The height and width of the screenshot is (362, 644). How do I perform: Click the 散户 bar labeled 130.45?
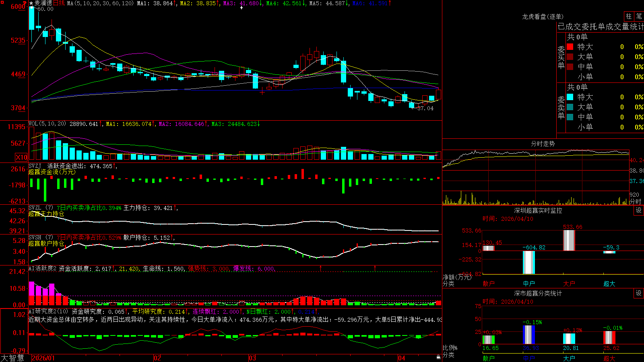pyautogui.click(x=489, y=248)
